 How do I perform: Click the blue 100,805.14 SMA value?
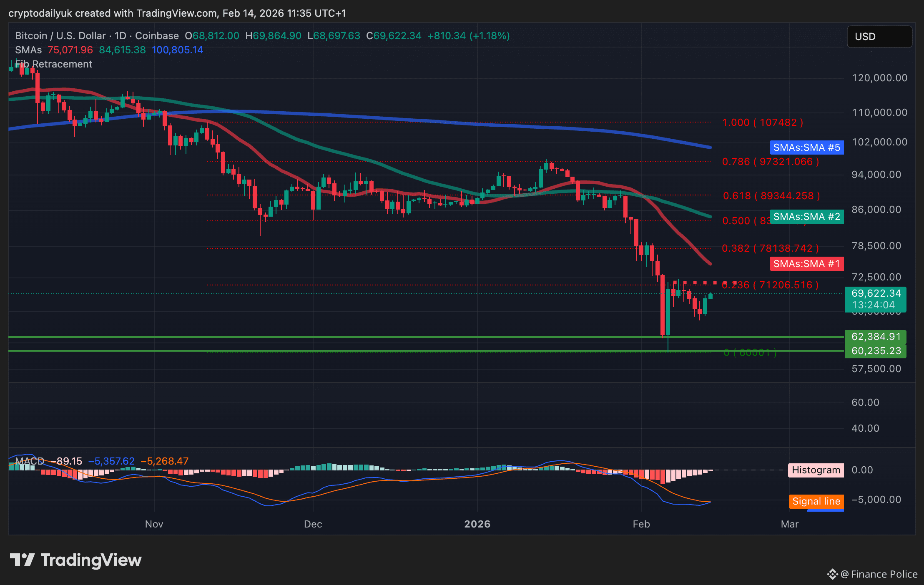177,50
